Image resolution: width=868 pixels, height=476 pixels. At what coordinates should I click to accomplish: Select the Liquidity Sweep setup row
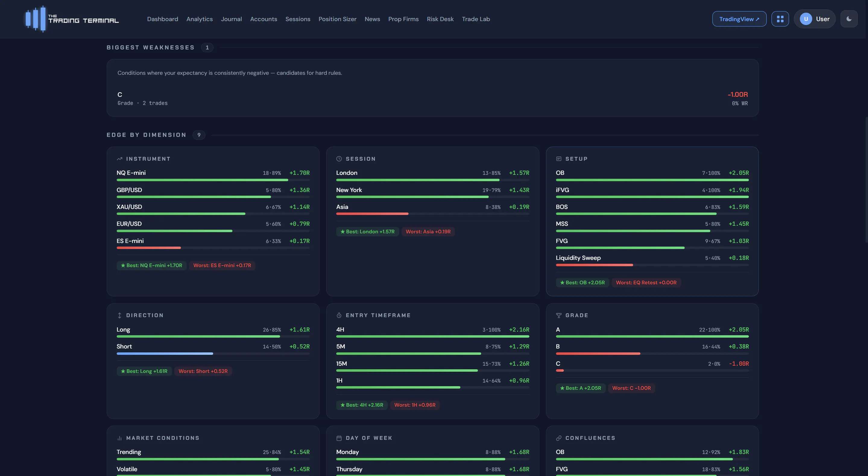pyautogui.click(x=652, y=260)
